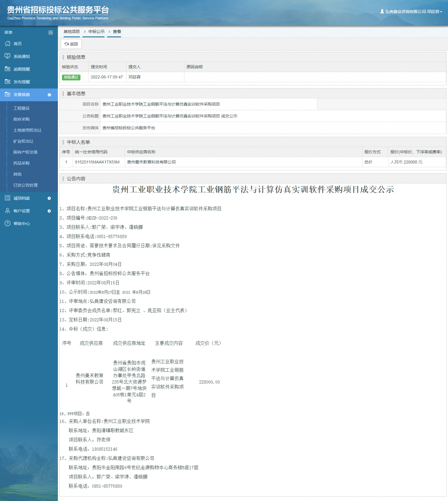Click the home icon beside 首页

pyautogui.click(x=7, y=44)
